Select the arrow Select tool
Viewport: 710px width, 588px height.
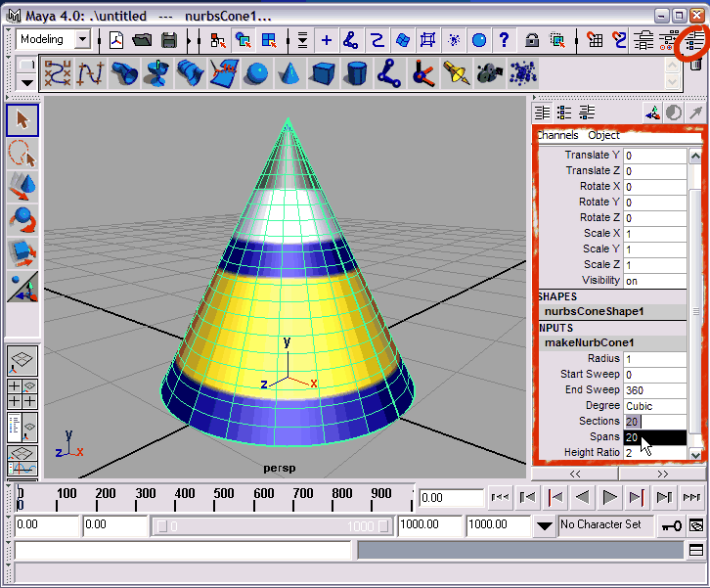[22, 119]
